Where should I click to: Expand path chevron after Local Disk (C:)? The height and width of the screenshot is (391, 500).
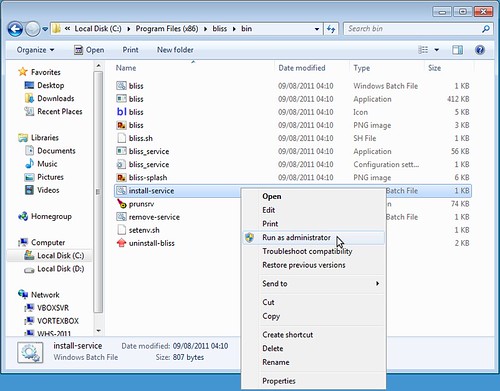[129, 29]
